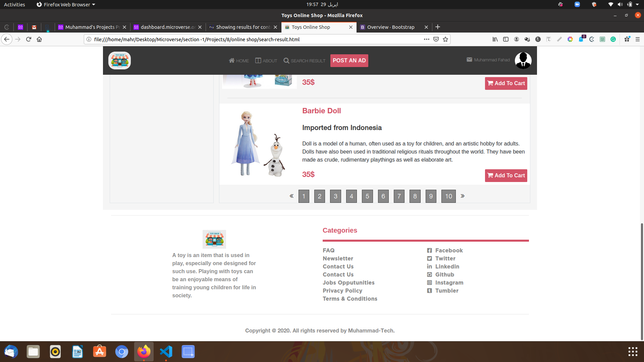Open the Privacy Policy footer link
This screenshot has width=644, height=362.
[342, 291]
